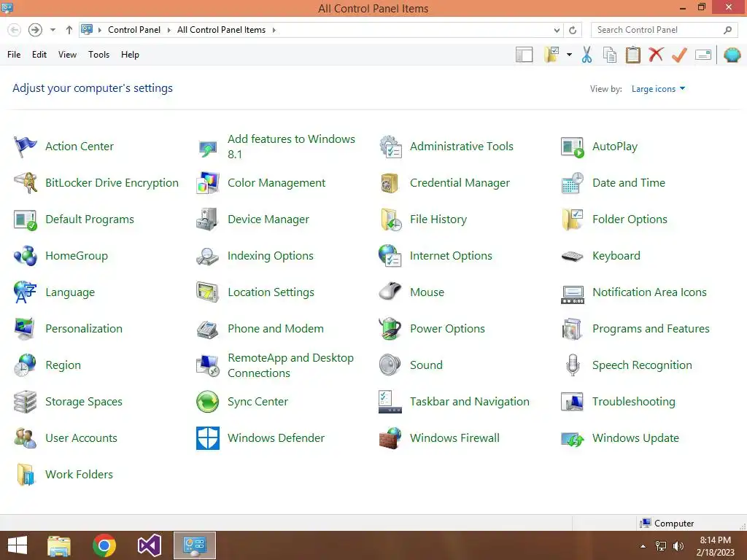This screenshot has height=560, width=747.
Task: Click the Phone and Modem icon
Action: click(208, 329)
